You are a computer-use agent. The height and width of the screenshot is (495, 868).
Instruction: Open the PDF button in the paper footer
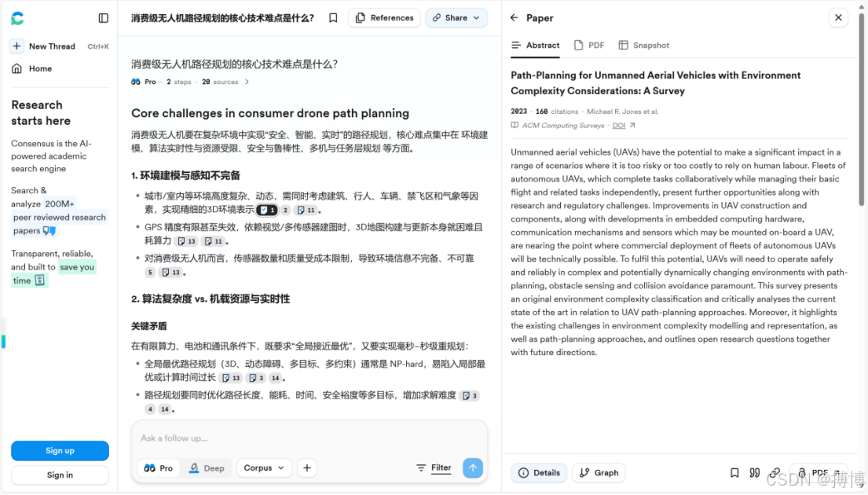pos(819,473)
